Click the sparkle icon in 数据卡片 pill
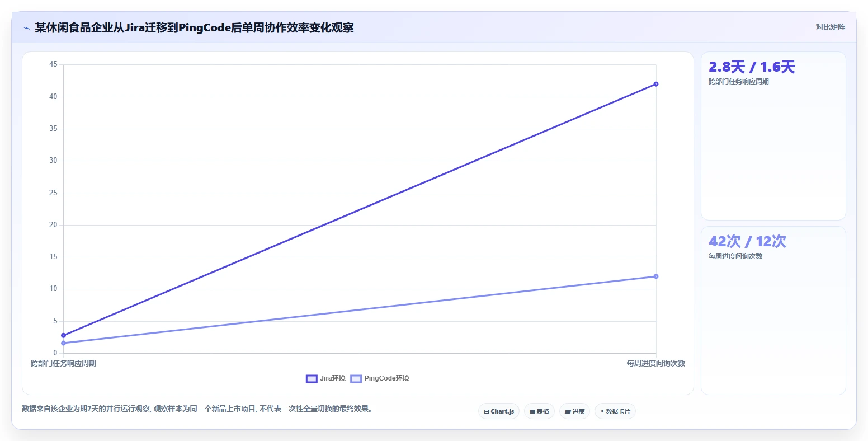This screenshot has height=441, width=868. click(x=602, y=411)
